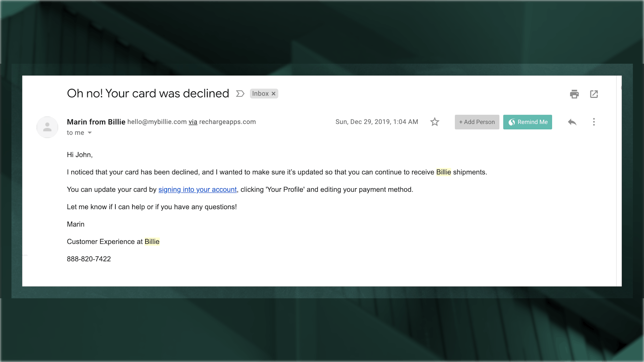Open email in new window icon
Screen dimensions: 644x362
[x=594, y=94]
